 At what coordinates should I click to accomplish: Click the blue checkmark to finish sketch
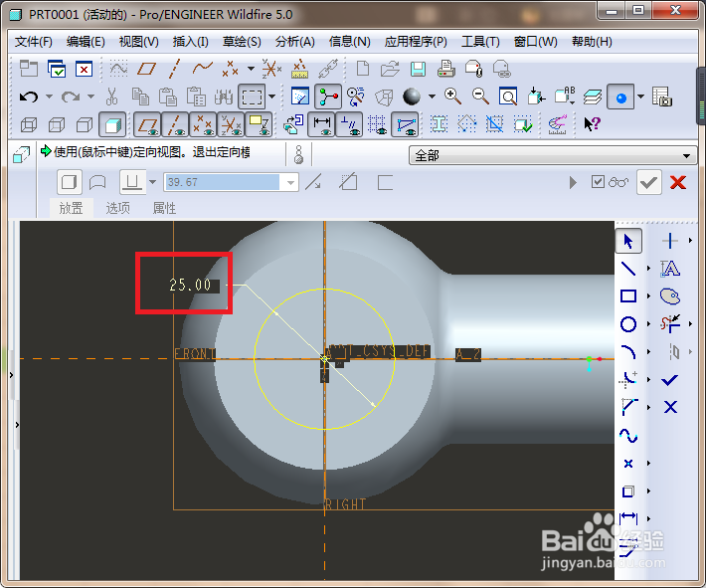(670, 380)
